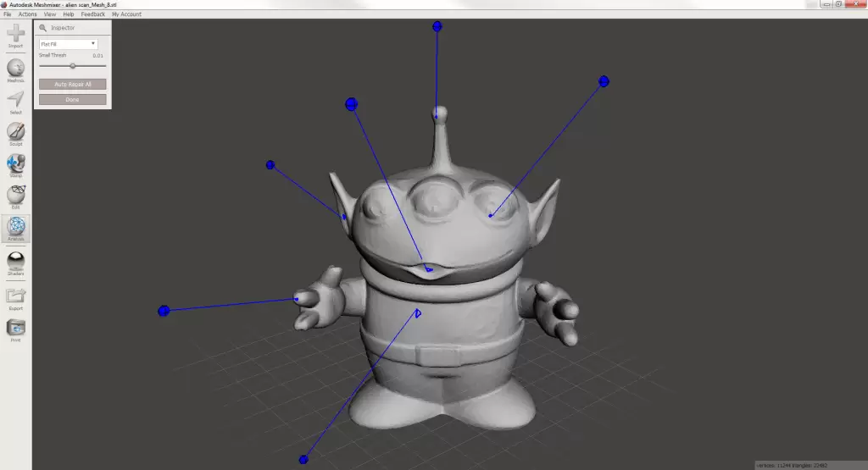The image size is (868, 470).
Task: Open the Shaders panel
Action: 15,263
